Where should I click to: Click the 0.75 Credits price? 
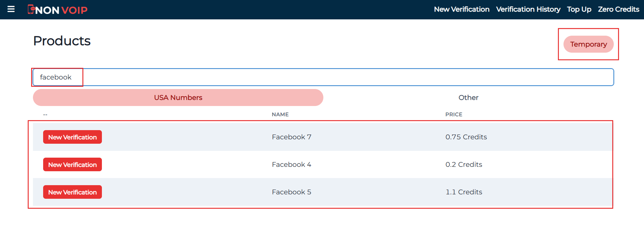pyautogui.click(x=466, y=137)
